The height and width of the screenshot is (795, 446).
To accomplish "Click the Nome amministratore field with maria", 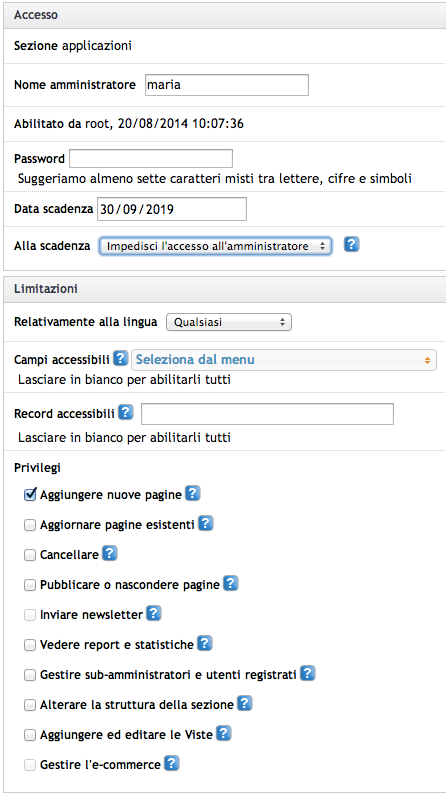I will 227,85.
